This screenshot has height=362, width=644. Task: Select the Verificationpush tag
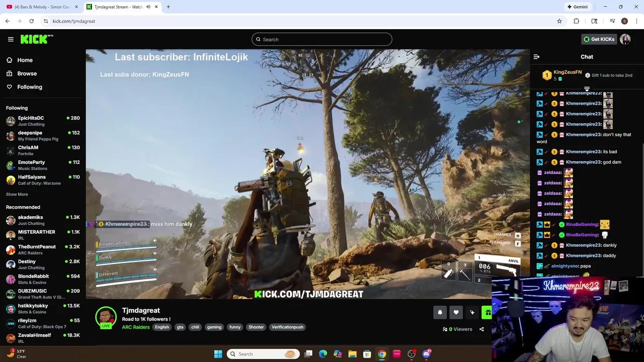(287, 327)
